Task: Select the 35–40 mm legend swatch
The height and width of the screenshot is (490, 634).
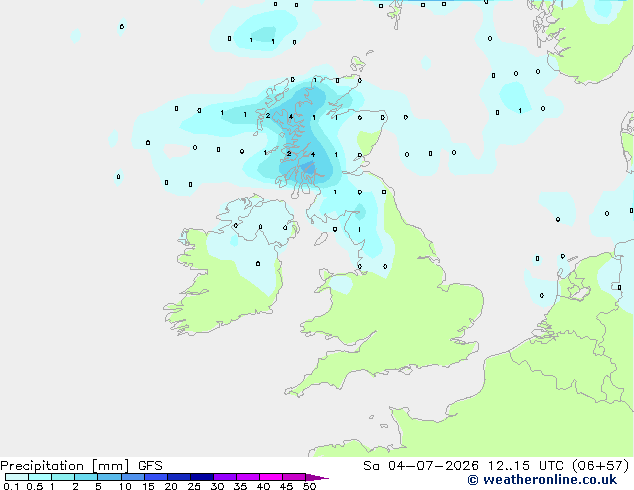Action: [x=248, y=477]
